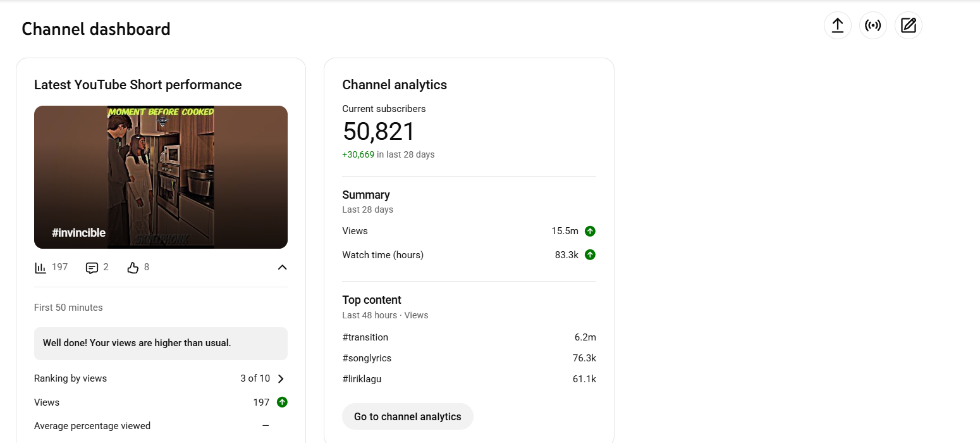The height and width of the screenshot is (443, 980).
Task: Select the #liriklagu top content entry
Action: [x=362, y=379]
